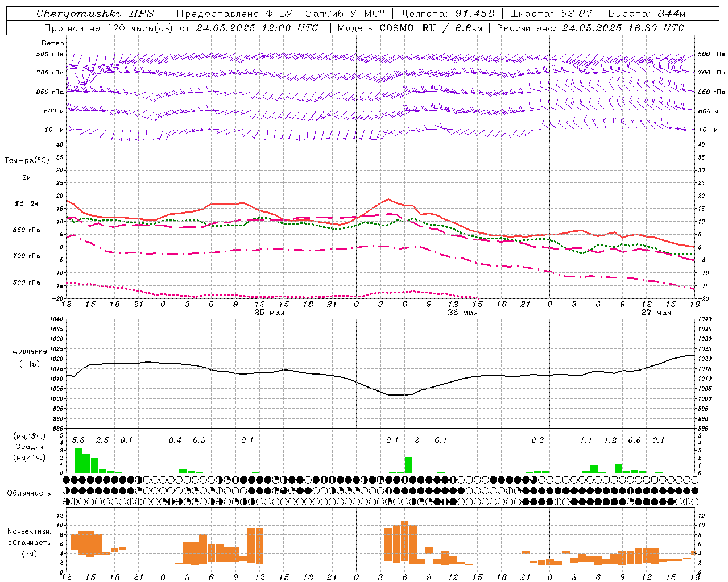This screenshot has height=582, width=728.
Task: Click the '1.1' precipitation total
Action: (x=586, y=440)
